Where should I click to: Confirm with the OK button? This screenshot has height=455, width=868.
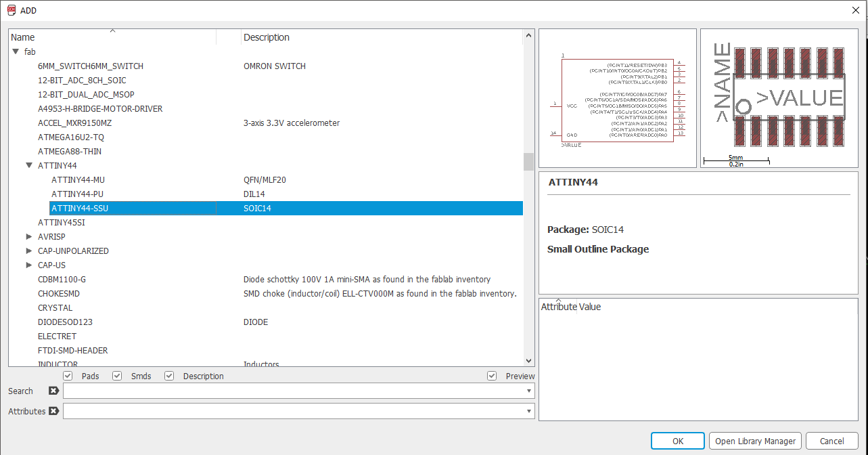tap(678, 441)
